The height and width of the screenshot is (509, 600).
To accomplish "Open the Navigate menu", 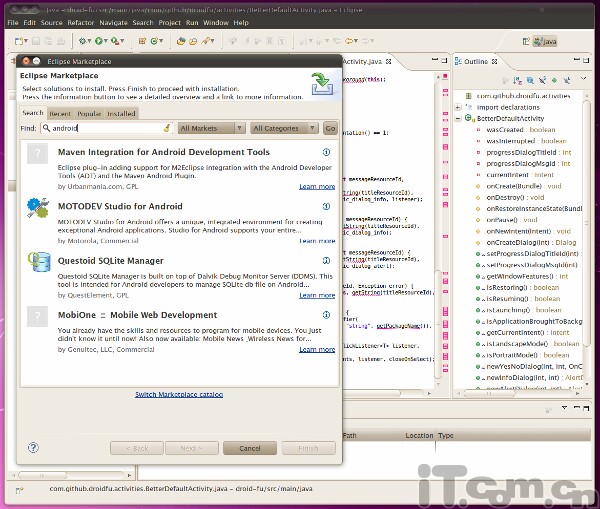I will [113, 23].
